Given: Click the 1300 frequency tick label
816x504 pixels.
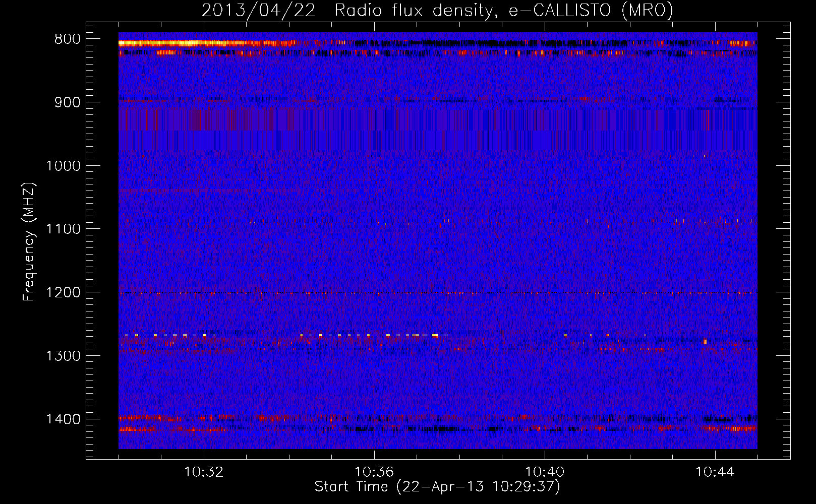Looking at the screenshot, I should click(63, 356).
